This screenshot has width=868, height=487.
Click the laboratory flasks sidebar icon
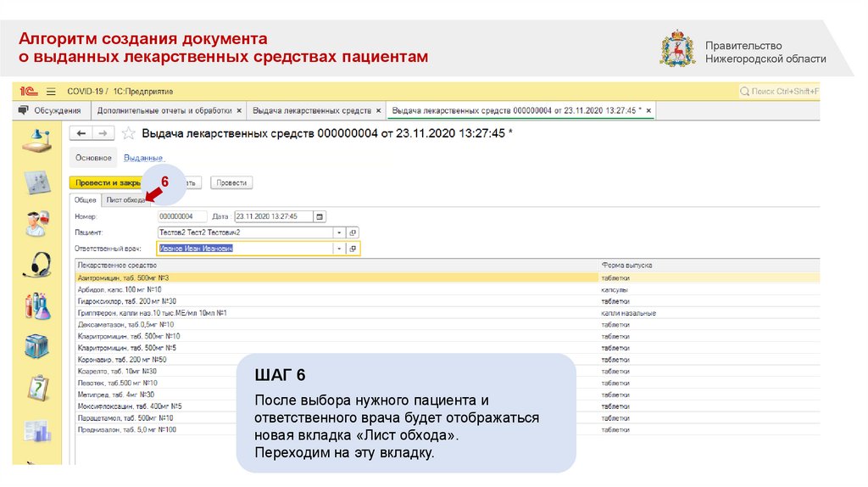pos(38,305)
